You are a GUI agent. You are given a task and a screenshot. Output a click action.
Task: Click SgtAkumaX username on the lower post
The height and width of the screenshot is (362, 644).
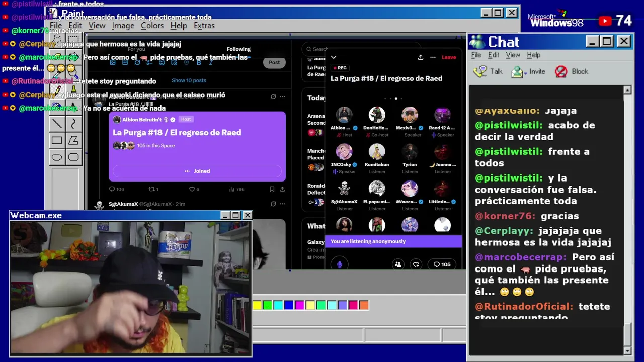(123, 204)
